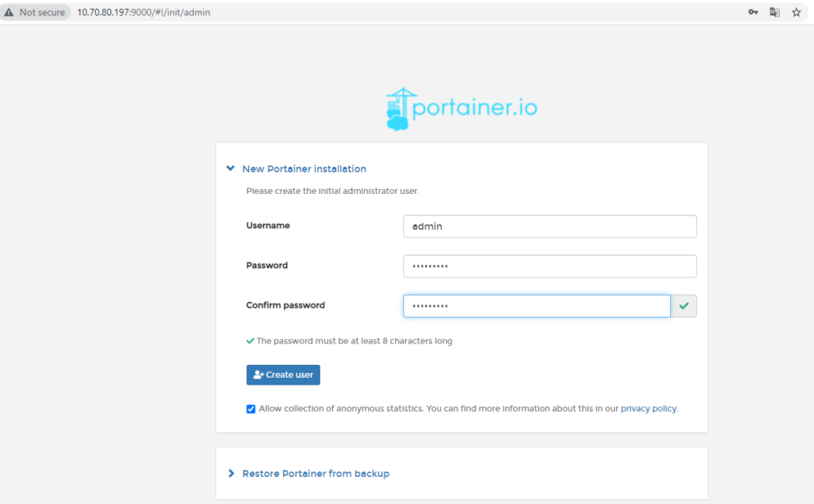Click the Not secure warning triangle icon

[9, 13]
